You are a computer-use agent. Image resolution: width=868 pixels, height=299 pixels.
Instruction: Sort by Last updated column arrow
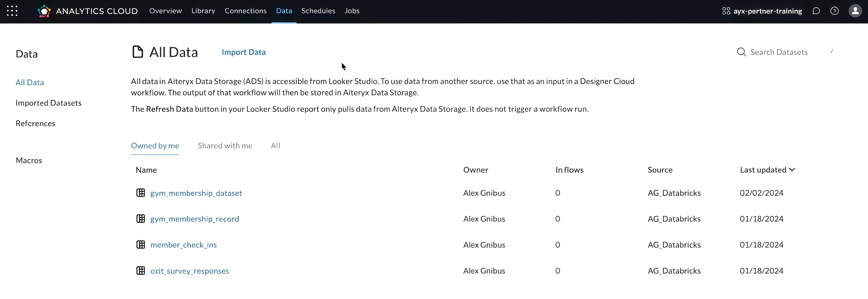792,170
